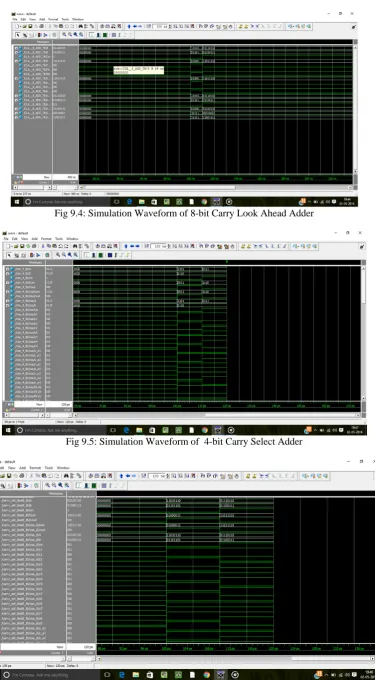Click horizontal scrollbar of Carry Select Adder waveform

click(217, 415)
